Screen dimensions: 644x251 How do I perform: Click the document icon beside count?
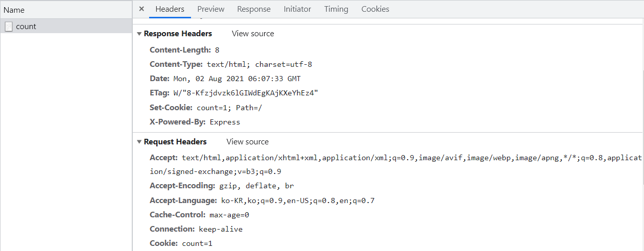[x=9, y=27]
